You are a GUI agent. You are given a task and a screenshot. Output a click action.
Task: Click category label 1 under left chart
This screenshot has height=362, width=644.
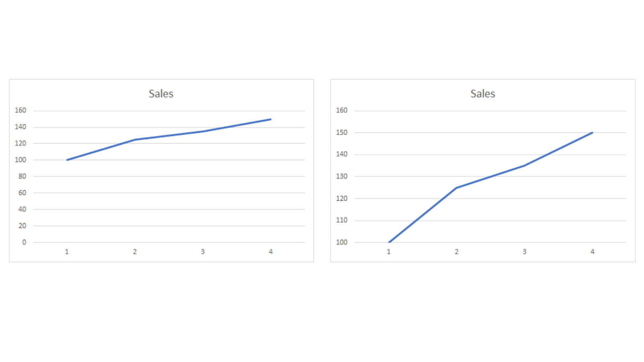coord(67,252)
